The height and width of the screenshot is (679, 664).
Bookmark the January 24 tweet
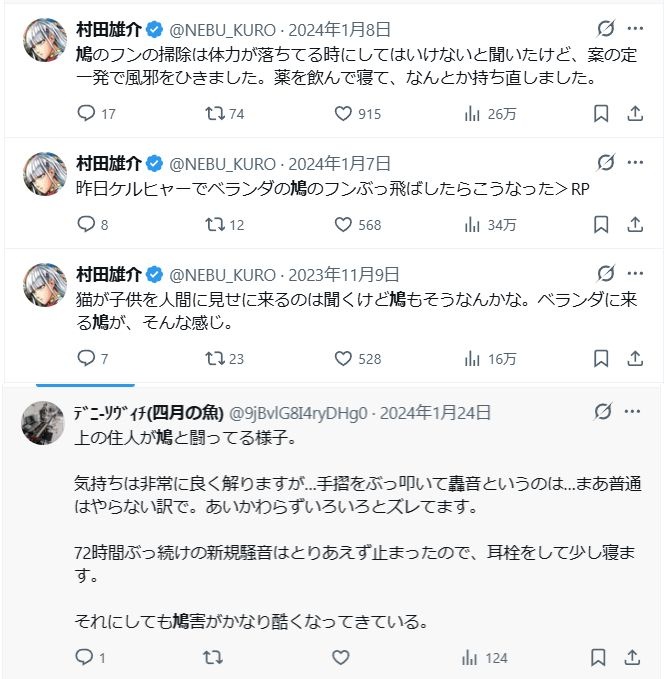pos(598,657)
